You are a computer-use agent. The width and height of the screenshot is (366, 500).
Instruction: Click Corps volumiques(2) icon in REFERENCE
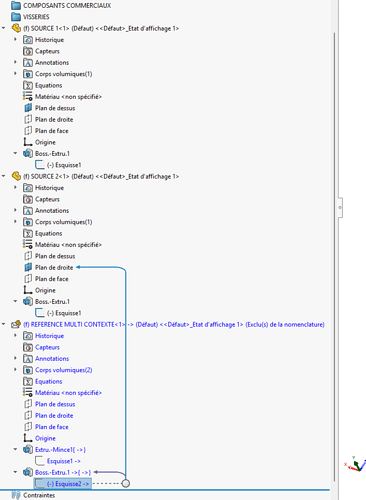(x=28, y=370)
